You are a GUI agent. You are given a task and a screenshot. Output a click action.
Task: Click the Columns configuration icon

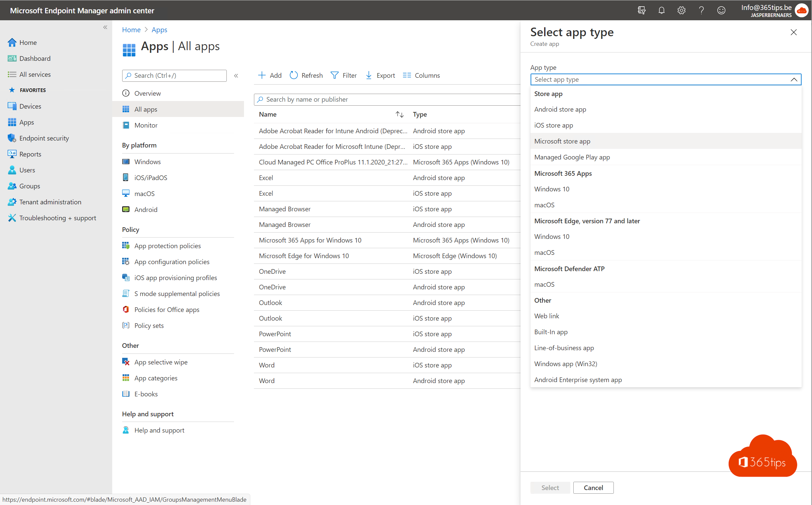pos(406,75)
